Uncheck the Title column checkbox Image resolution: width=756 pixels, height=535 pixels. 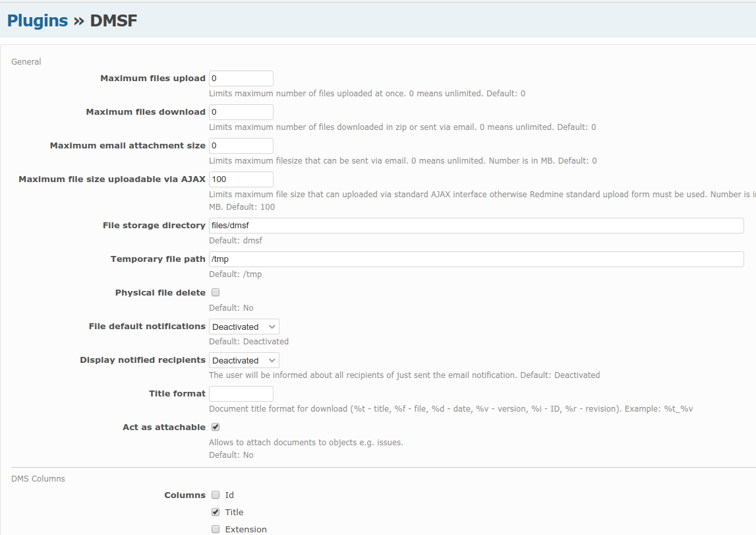click(215, 512)
